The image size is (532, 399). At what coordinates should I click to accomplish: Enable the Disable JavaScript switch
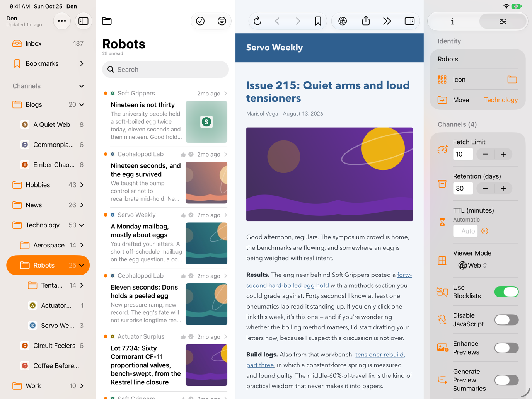pos(506,320)
